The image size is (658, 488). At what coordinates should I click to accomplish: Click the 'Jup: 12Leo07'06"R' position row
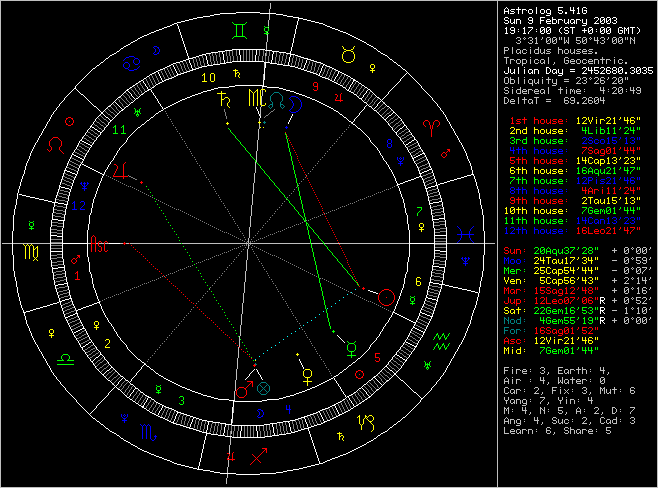577,301
